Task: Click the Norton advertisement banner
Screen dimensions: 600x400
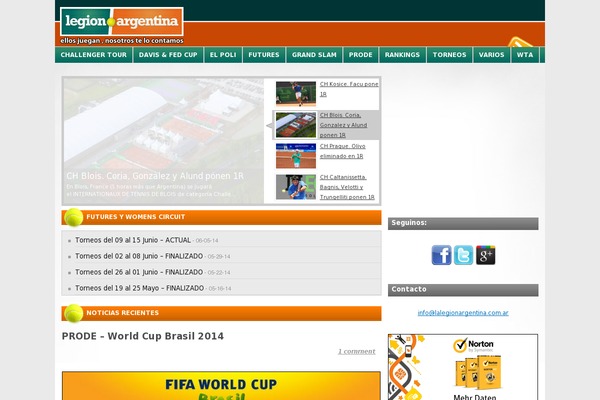Action: [x=463, y=367]
